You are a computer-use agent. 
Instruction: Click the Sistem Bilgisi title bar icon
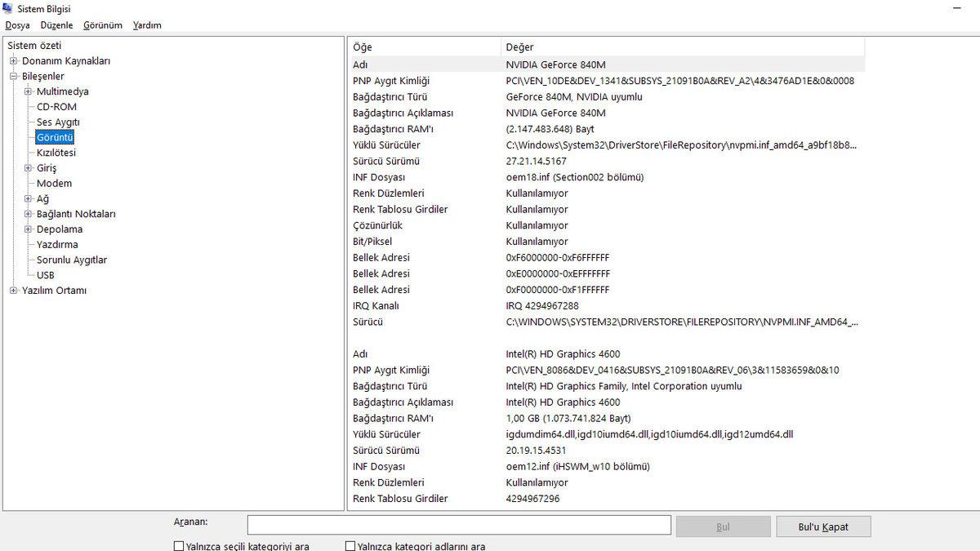coord(8,8)
